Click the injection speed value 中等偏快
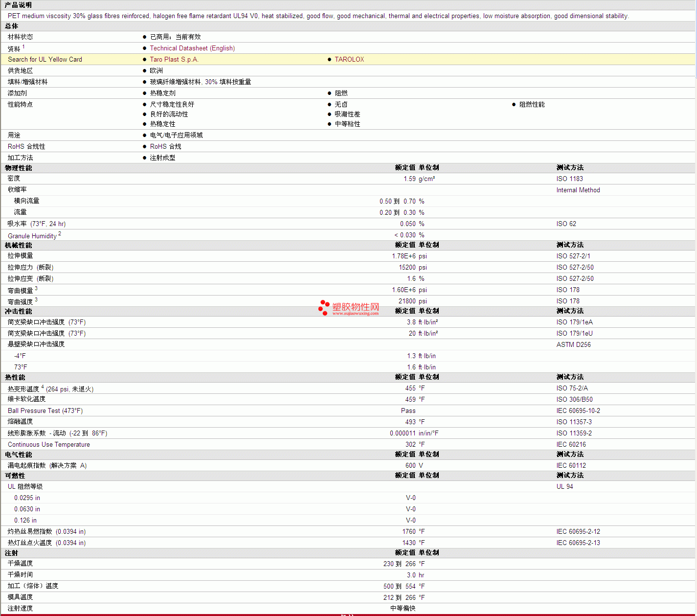The image size is (697, 616). tap(403, 608)
